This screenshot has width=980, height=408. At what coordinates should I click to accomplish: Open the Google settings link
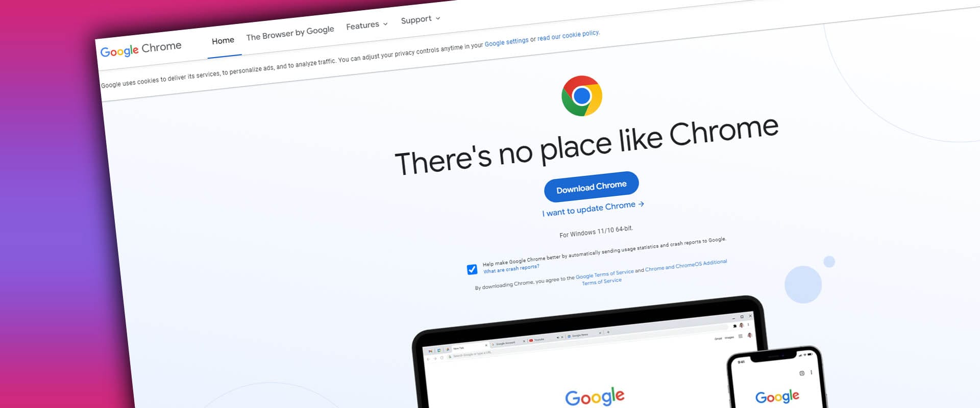506,42
